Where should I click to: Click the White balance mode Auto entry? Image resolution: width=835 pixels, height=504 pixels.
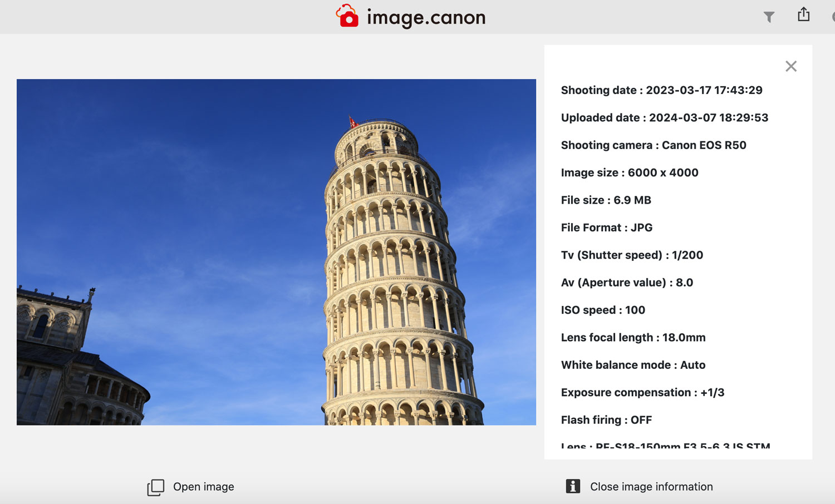633,365
